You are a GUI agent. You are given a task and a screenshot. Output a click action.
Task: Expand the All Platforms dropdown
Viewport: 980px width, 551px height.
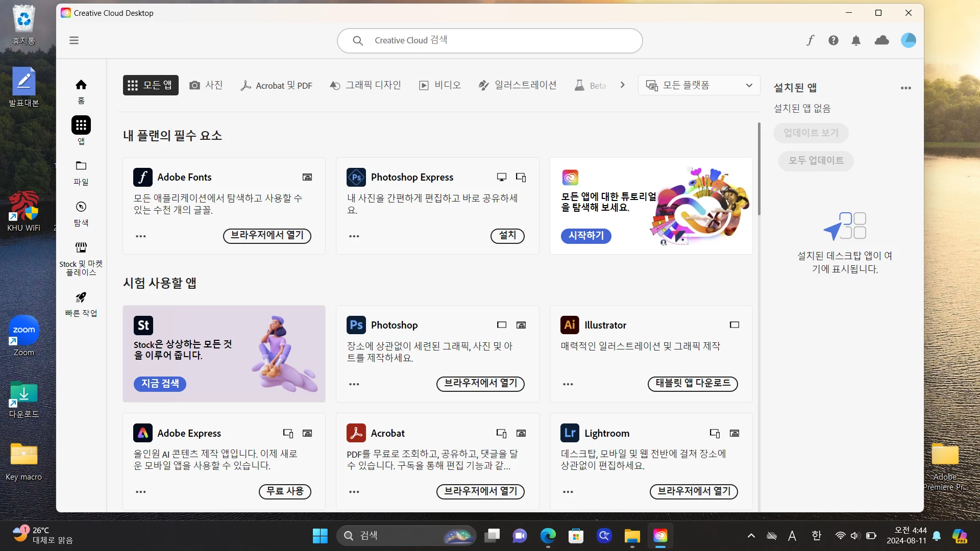(x=699, y=85)
